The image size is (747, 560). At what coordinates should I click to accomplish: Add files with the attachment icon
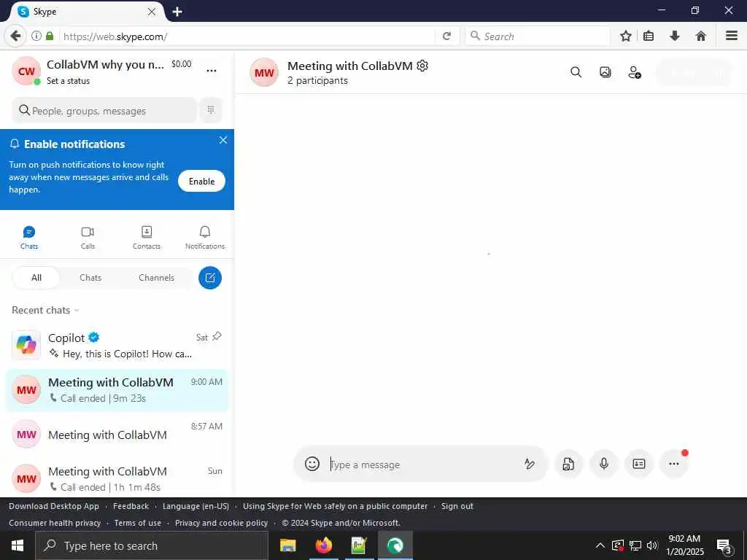tap(568, 464)
